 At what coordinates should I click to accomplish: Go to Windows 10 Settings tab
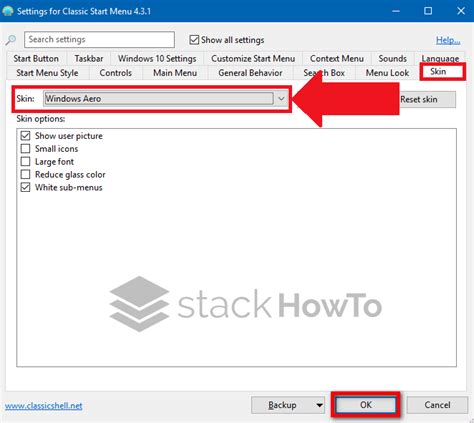(157, 59)
